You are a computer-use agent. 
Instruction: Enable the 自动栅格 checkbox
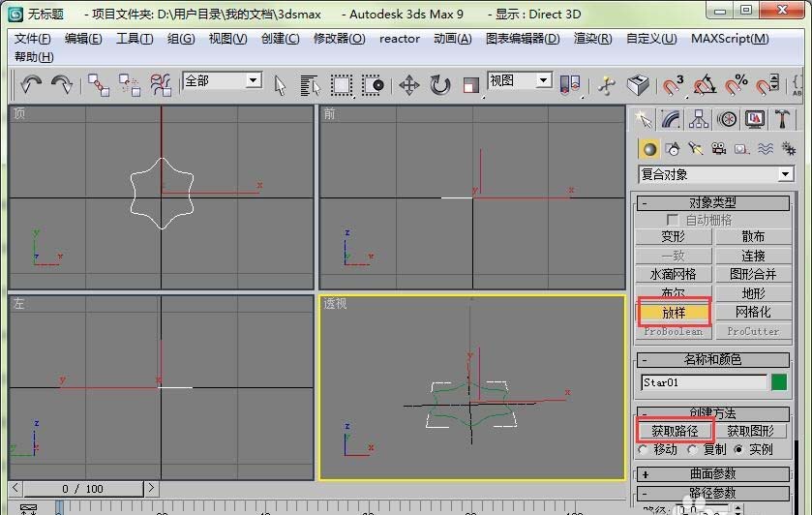tap(673, 220)
